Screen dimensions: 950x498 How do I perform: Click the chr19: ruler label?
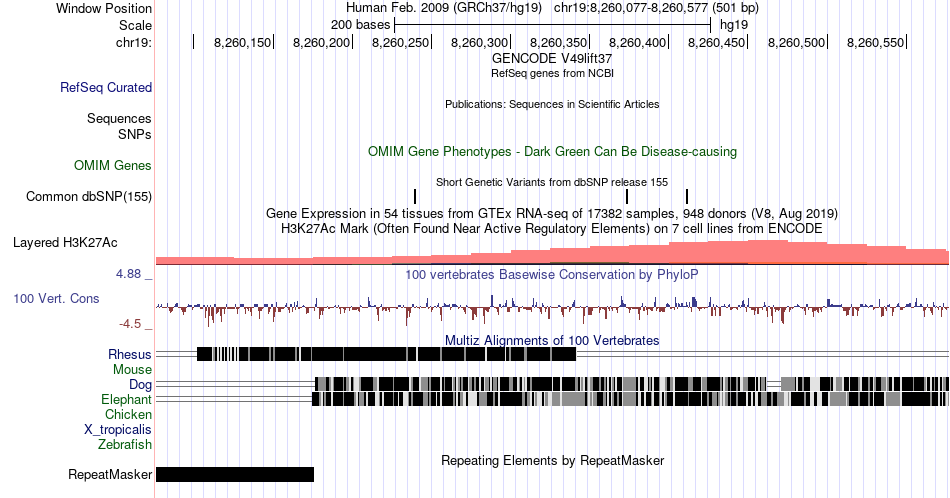tap(134, 42)
